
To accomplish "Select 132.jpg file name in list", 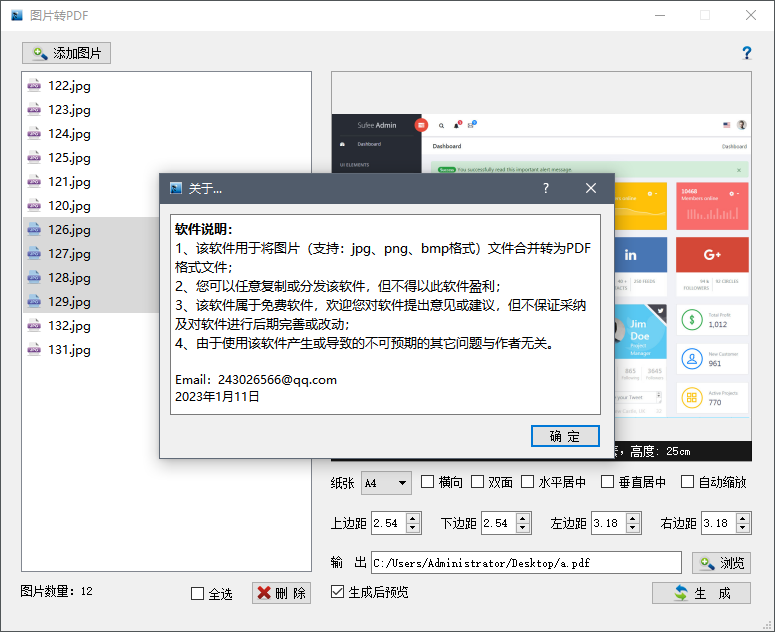I will (69, 326).
